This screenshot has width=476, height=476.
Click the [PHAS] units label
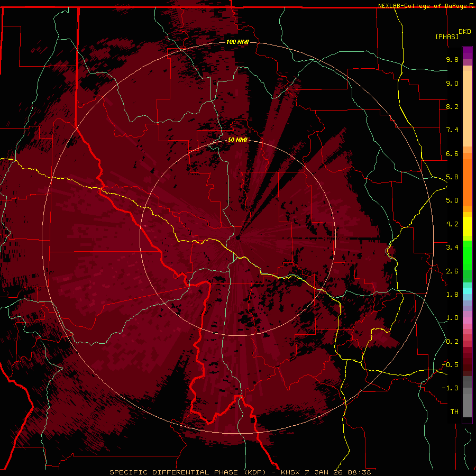tap(447, 36)
